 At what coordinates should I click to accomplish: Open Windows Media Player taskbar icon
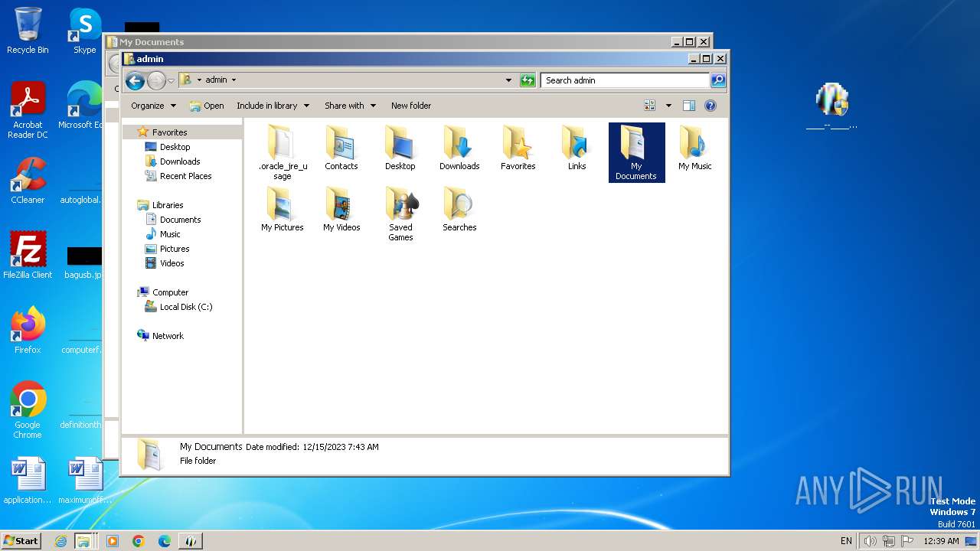point(113,541)
